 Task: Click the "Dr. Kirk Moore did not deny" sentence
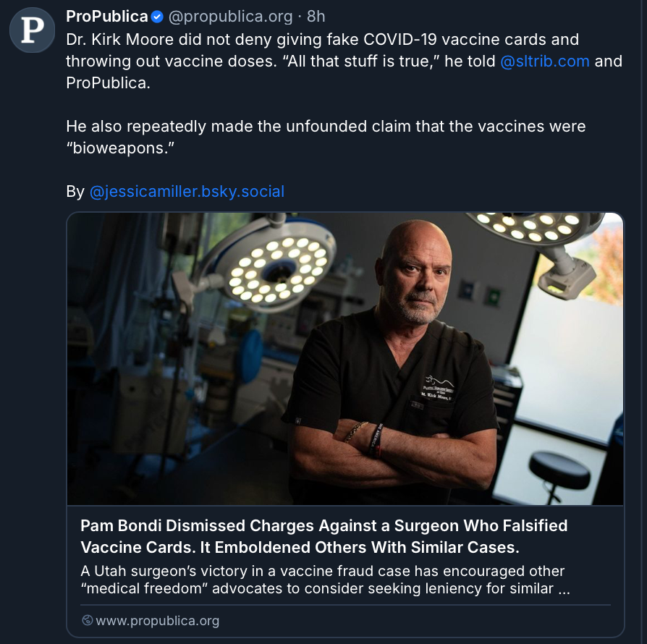217,39
